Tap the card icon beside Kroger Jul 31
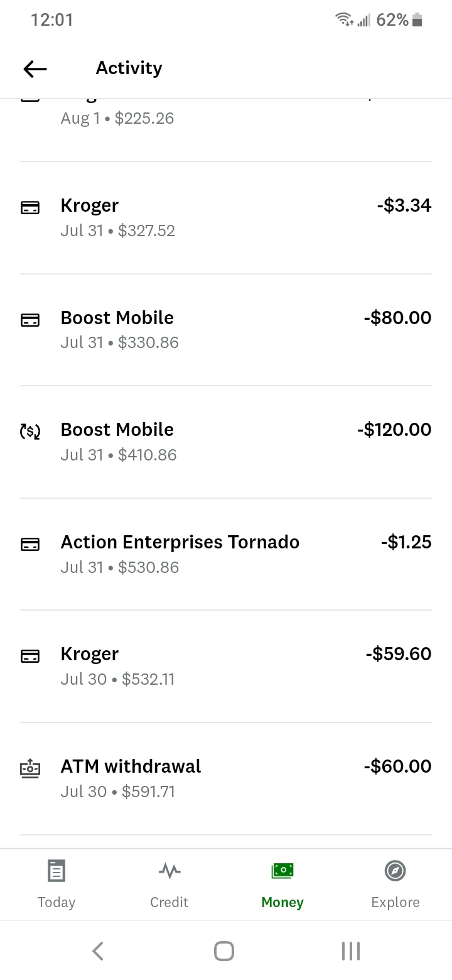The height and width of the screenshot is (980, 452). [x=30, y=207]
